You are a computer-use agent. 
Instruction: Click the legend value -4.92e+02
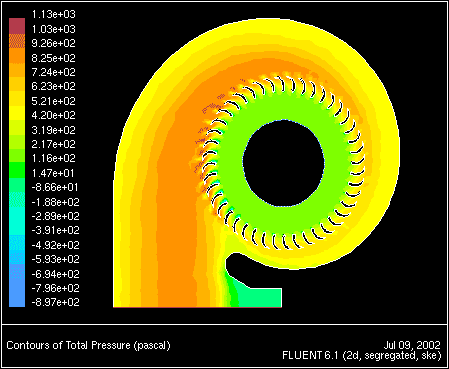[55, 245]
